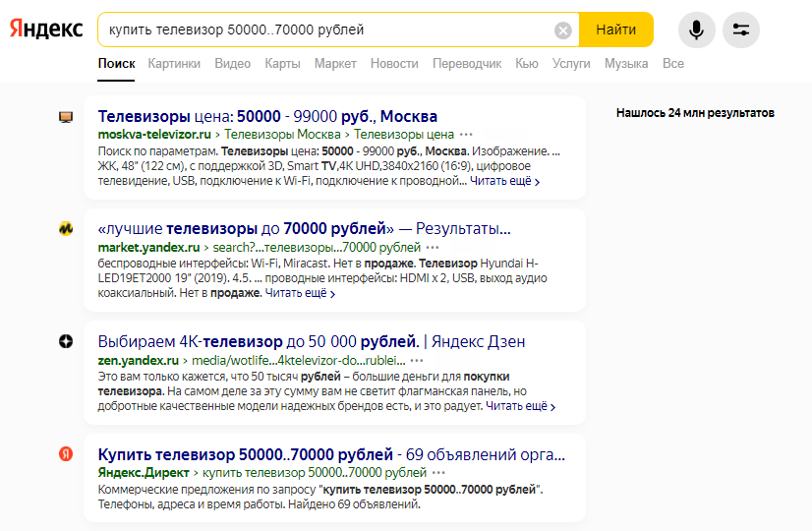Activate voice search microphone icon
This screenshot has width=812, height=531.
pyautogui.click(x=697, y=30)
